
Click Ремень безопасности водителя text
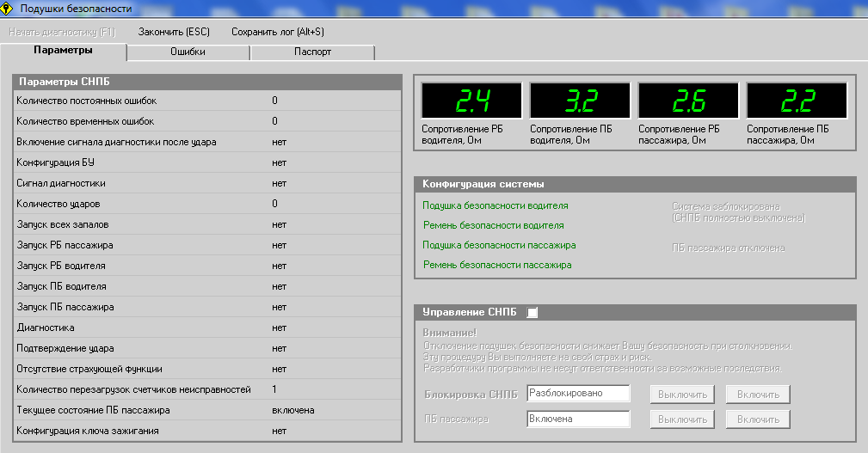point(494,226)
